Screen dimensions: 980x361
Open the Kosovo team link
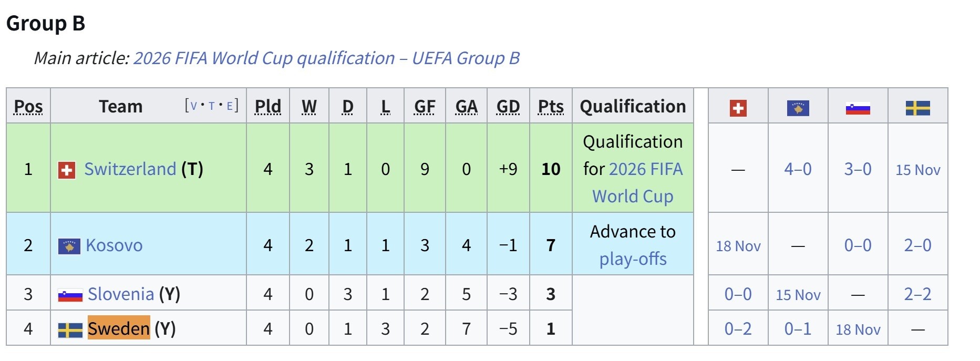point(114,245)
